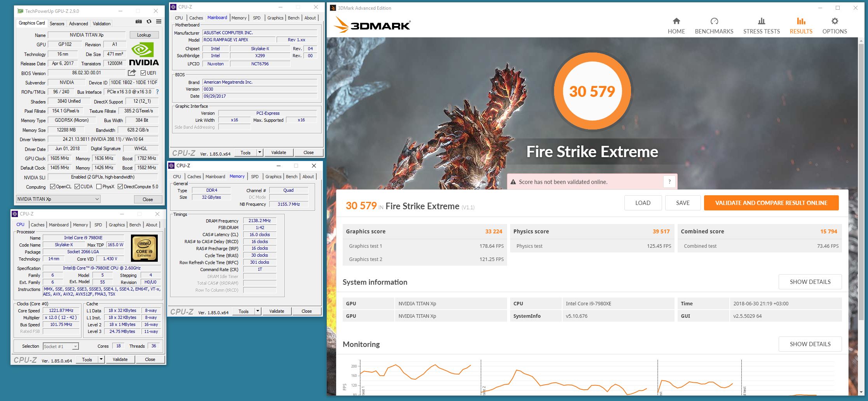Open 3DMark OPTIONS gear
Image resolution: width=868 pixels, height=401 pixels.
835,21
